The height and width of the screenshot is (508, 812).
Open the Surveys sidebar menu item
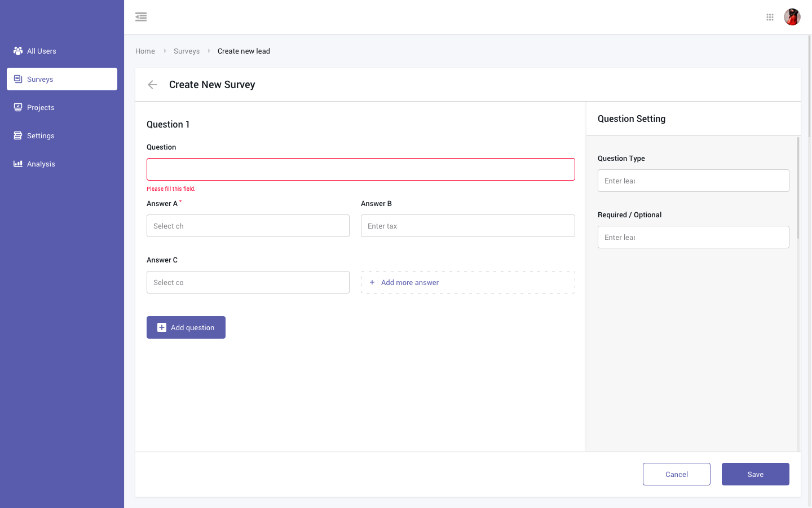coord(62,79)
